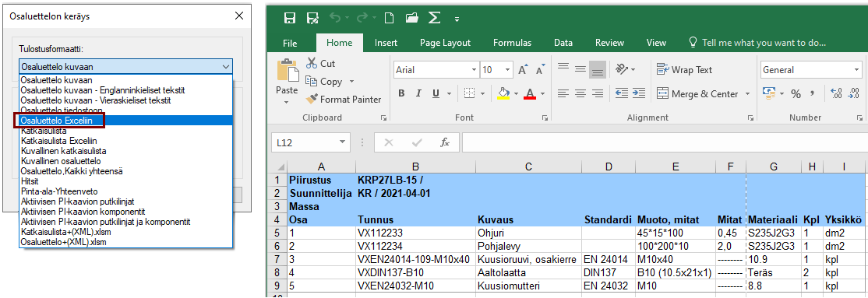
Task: Create a new workbook via blank page icon
Action: (389, 18)
